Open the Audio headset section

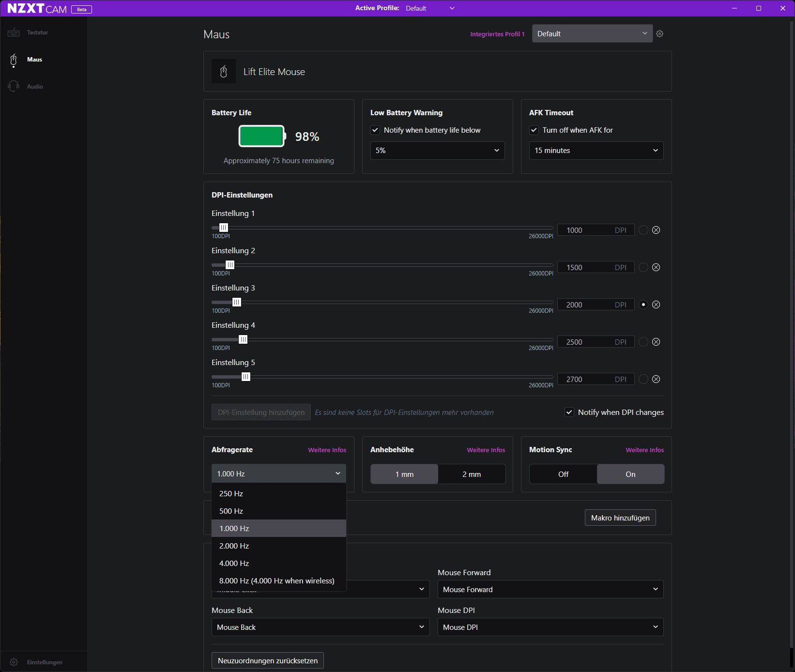coord(26,87)
